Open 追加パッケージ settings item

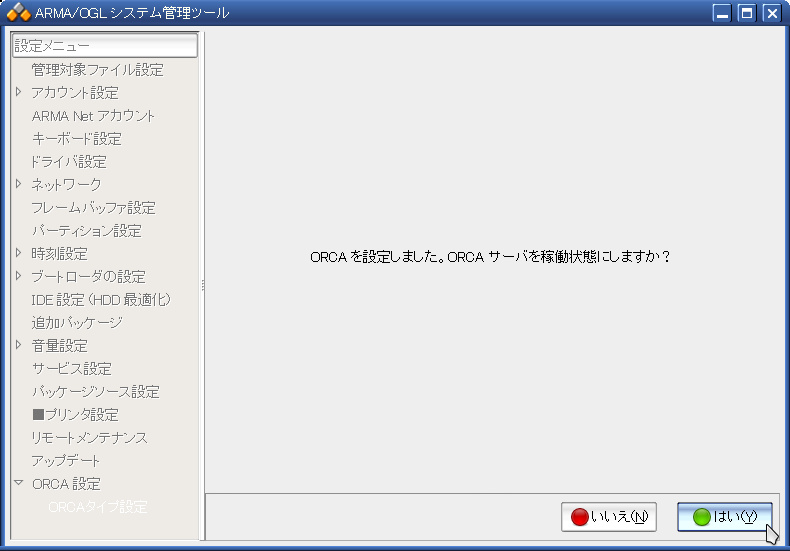tap(77, 323)
